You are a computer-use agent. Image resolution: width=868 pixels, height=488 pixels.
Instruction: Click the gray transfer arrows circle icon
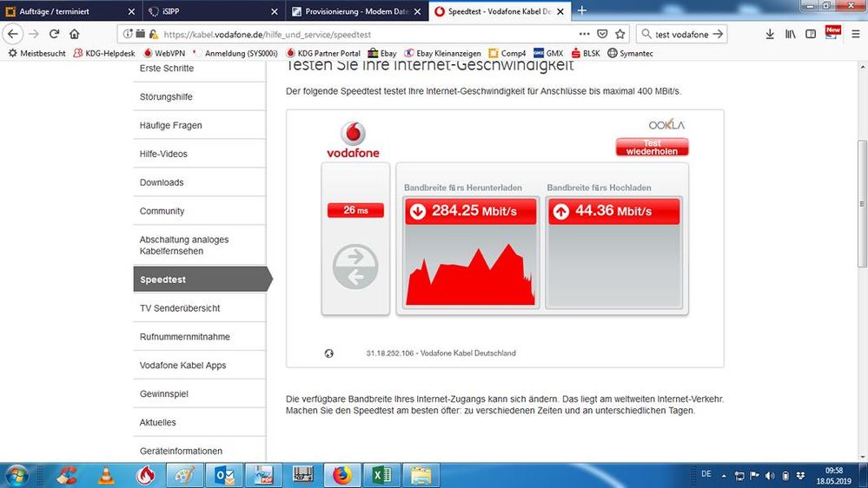355,267
